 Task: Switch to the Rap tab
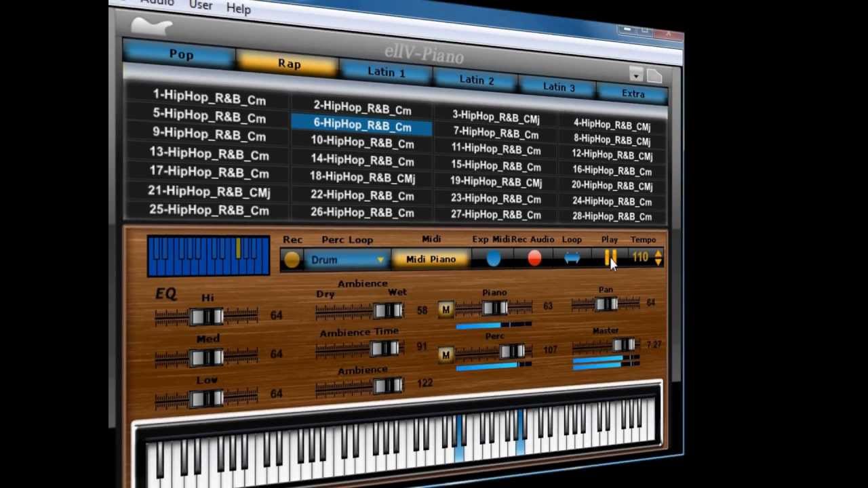289,64
